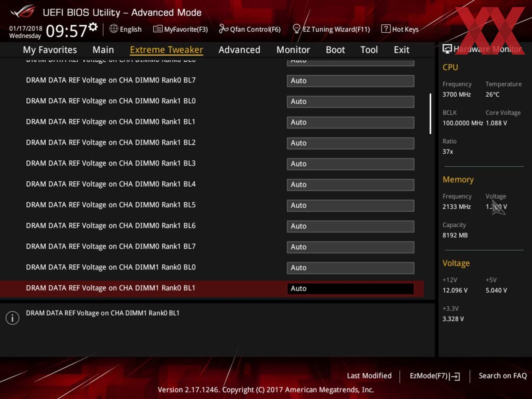
Task: Open the Boot tab
Action: tap(335, 50)
